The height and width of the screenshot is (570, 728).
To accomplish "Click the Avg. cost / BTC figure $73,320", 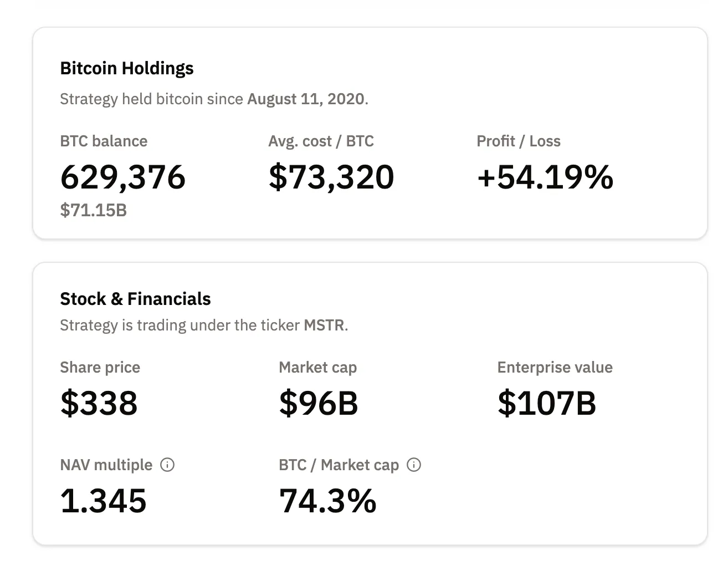I will tap(331, 177).
